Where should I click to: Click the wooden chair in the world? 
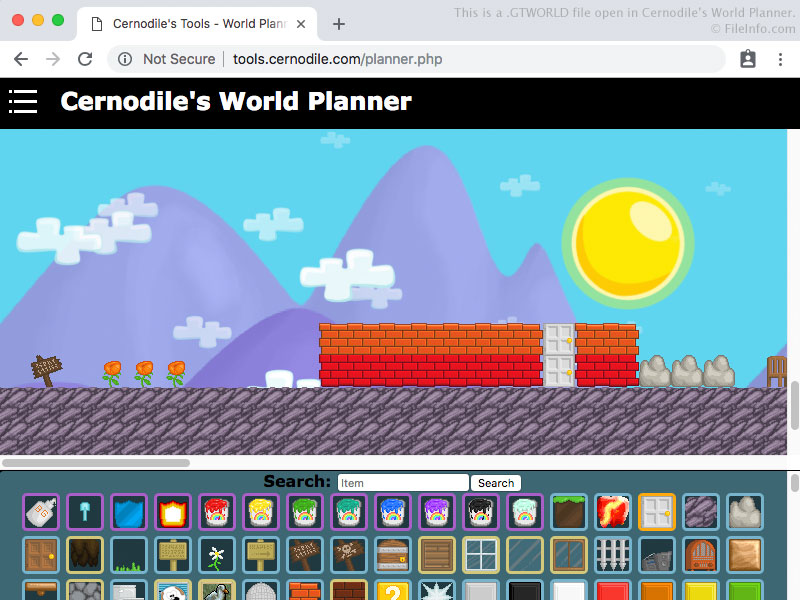(777, 371)
